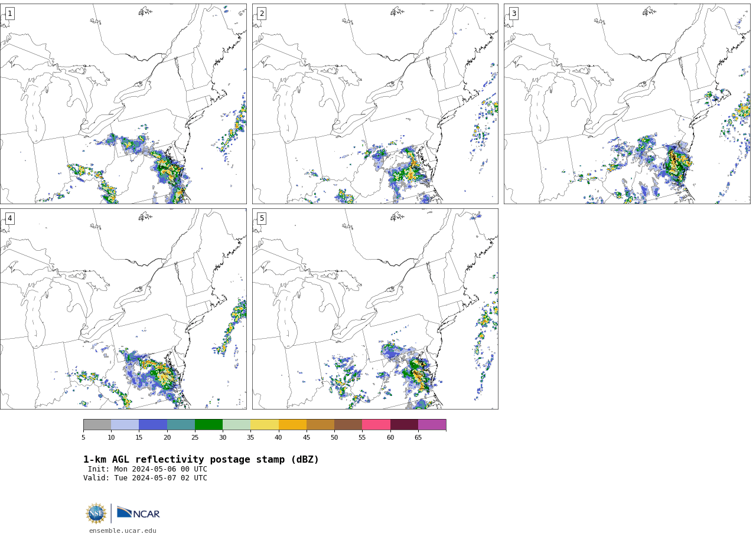
Task: Click the 1-km AGL reflectivity title
Action: pos(201,460)
